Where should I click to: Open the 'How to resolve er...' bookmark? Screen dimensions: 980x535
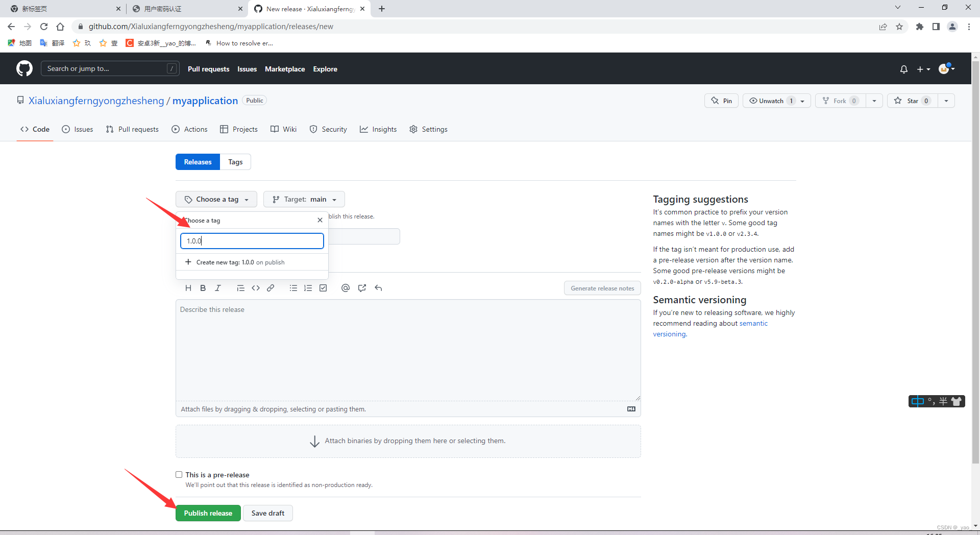tap(239, 43)
